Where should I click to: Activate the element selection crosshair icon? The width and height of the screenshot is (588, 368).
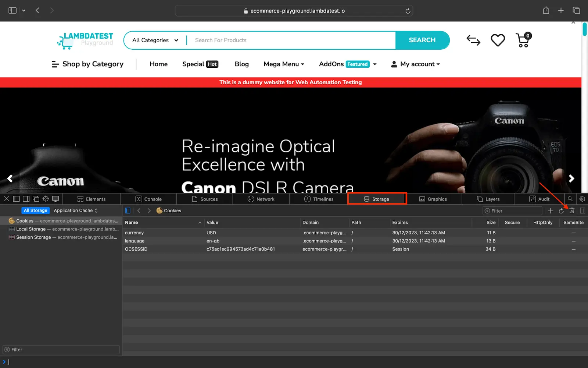tap(46, 199)
